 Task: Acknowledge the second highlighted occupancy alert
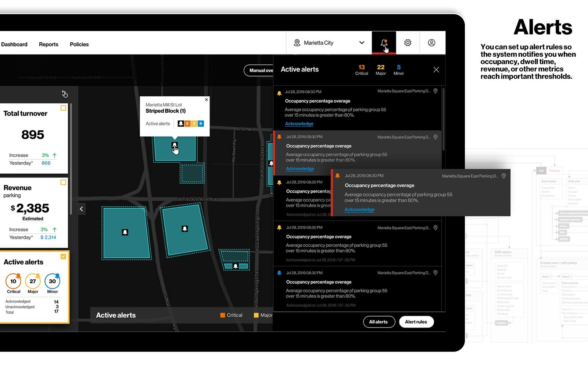[x=300, y=169]
